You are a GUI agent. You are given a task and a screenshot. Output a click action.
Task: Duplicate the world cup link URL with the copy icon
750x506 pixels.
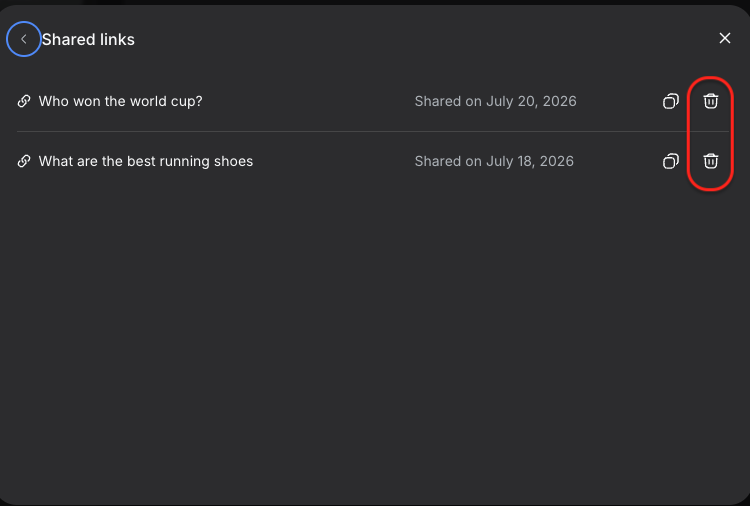(671, 101)
